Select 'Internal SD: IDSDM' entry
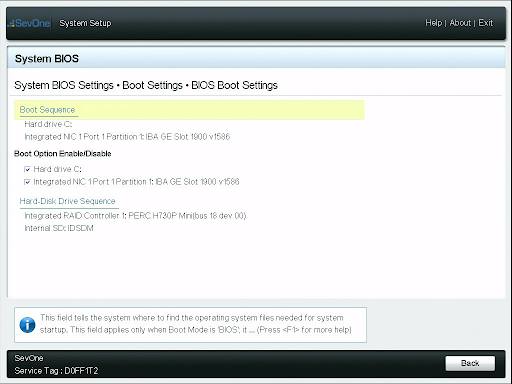 (x=59, y=228)
